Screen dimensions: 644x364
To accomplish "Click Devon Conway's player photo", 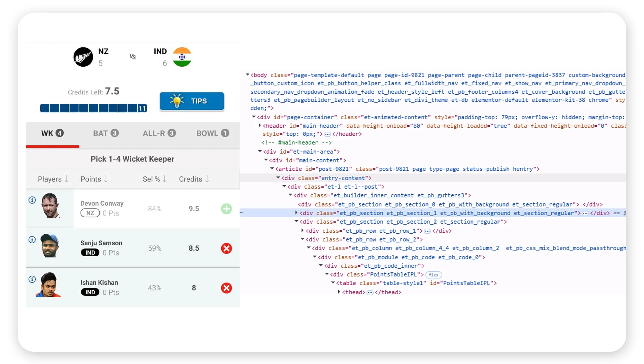I will click(50, 206).
